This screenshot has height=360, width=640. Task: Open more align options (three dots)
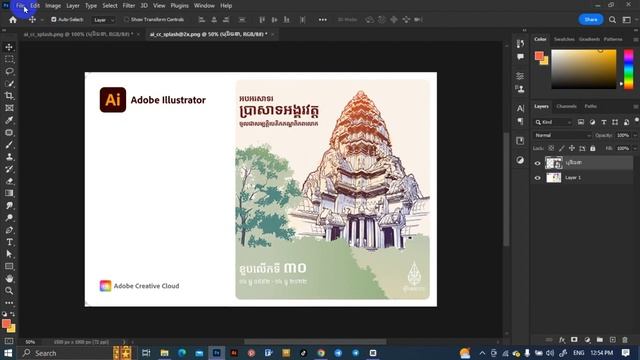(322, 20)
